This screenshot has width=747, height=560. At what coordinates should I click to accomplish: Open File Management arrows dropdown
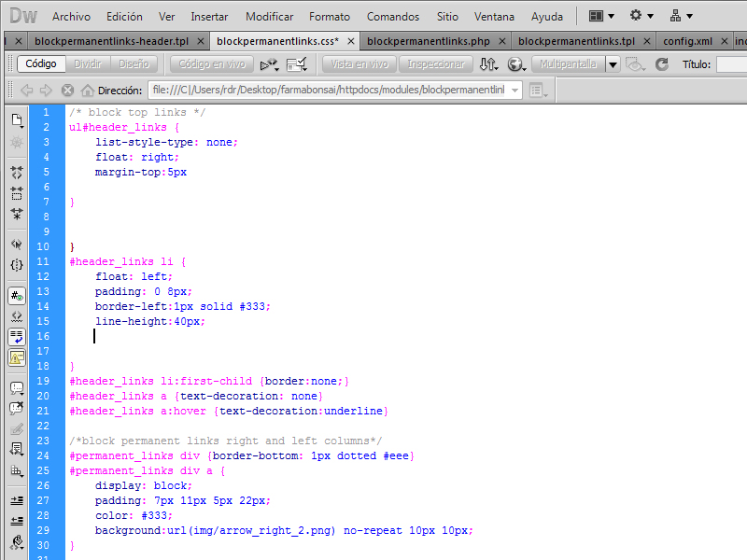(488, 64)
